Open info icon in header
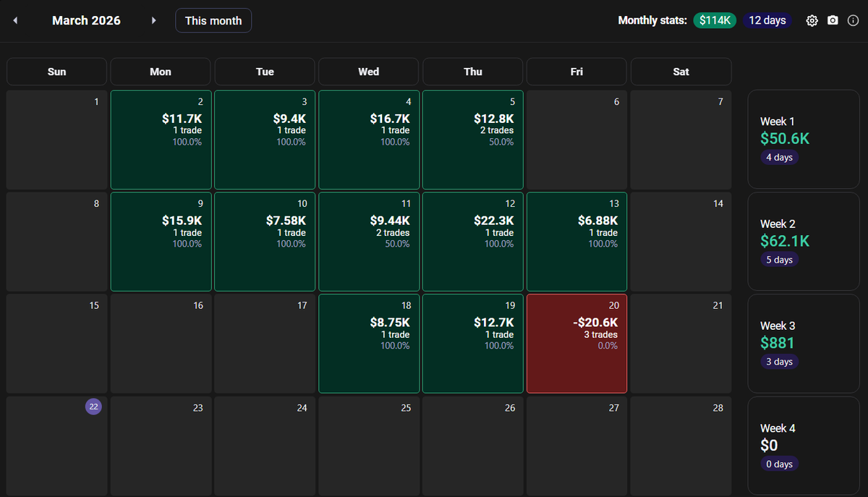Image resolution: width=868 pixels, height=497 pixels. pos(853,20)
